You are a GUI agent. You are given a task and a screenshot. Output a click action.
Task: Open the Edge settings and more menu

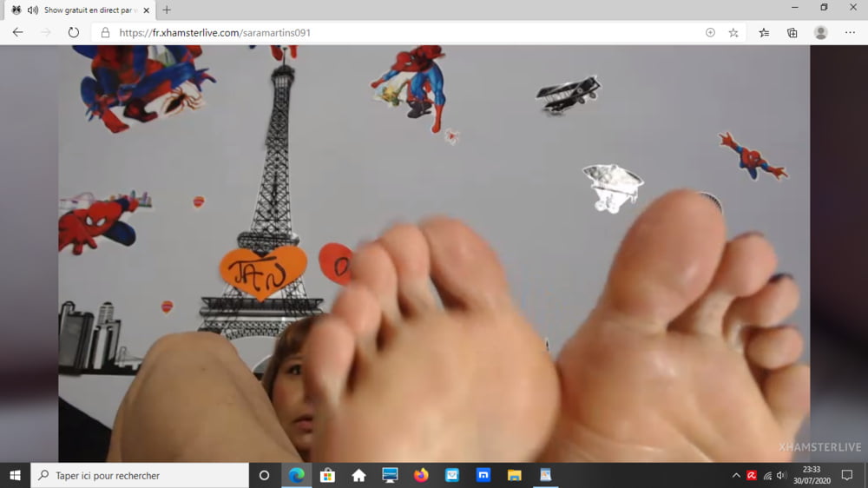pyautogui.click(x=850, y=33)
